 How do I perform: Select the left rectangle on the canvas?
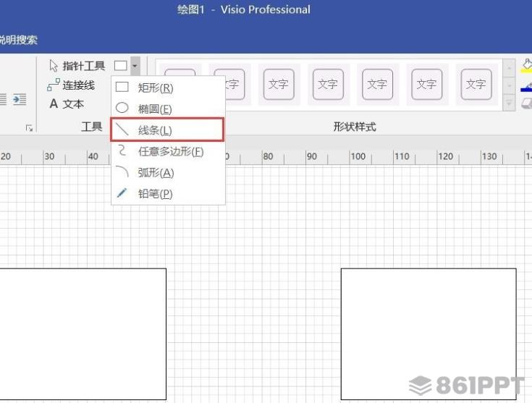pyautogui.click(x=83, y=334)
